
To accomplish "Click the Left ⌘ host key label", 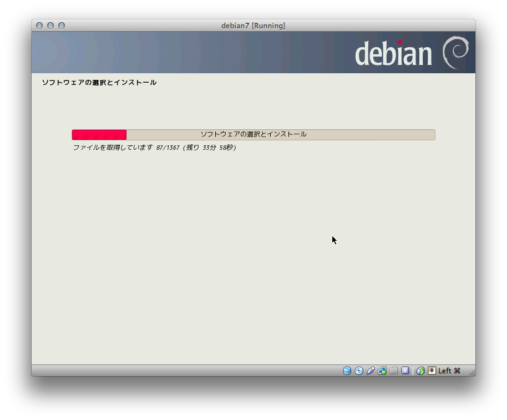I will [449, 371].
